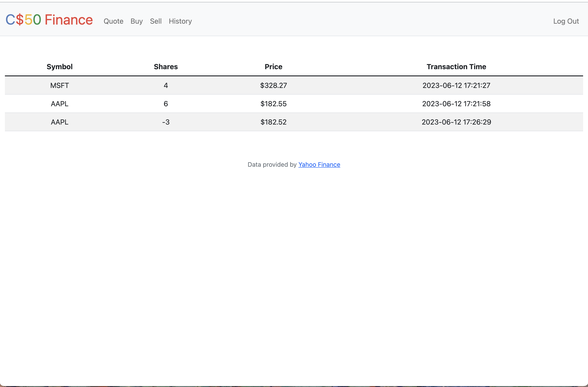Click the timestamp 2023-06-12 17:21:27
Viewport: 588px width, 387px height.
tap(456, 85)
